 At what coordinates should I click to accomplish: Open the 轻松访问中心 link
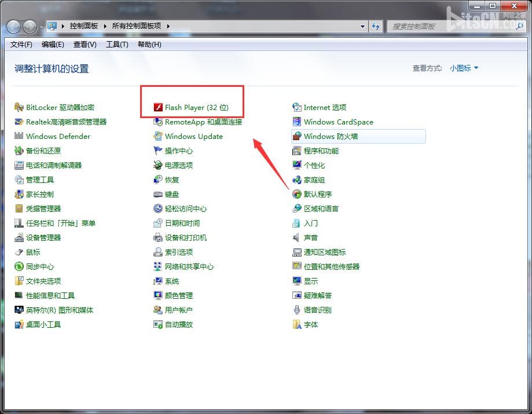point(186,208)
